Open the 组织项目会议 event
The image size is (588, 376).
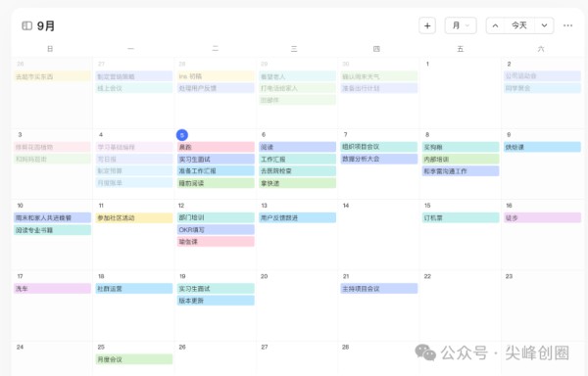tap(379, 147)
